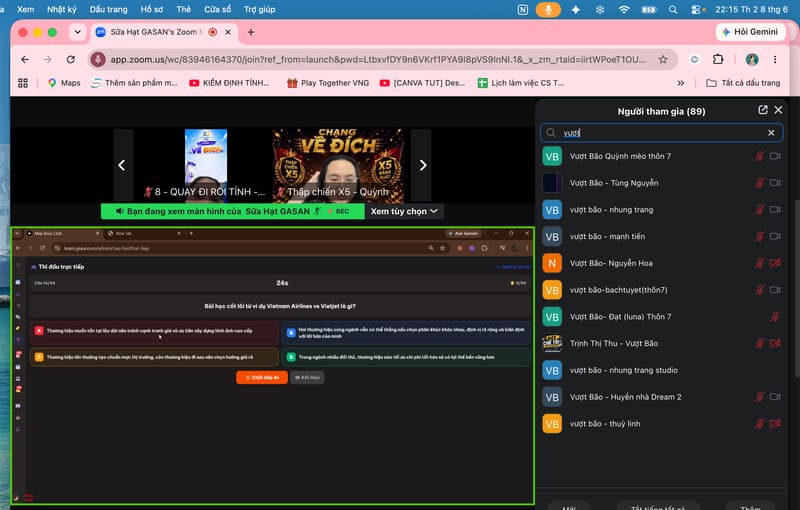Screen dimensions: 800x510
Task: Select participant Vượt Bão Quỳnh mèo thôn 7
Action: [x=661, y=156]
